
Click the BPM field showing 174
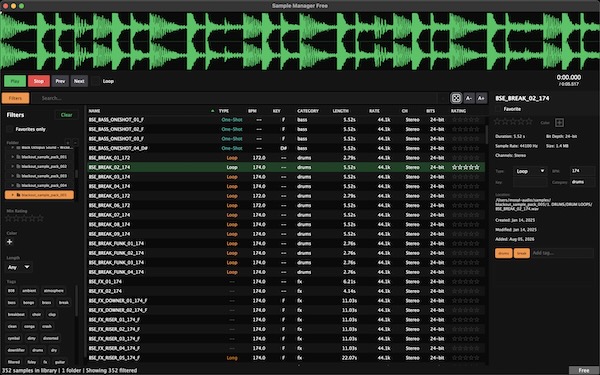click(x=582, y=171)
